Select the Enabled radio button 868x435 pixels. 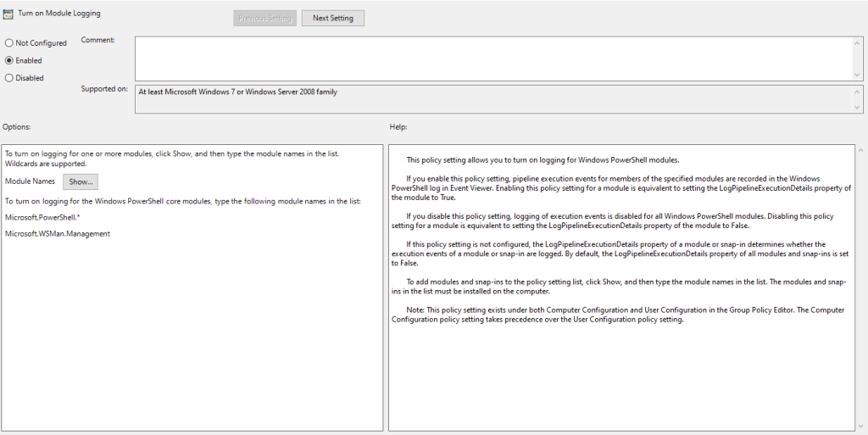[9, 60]
